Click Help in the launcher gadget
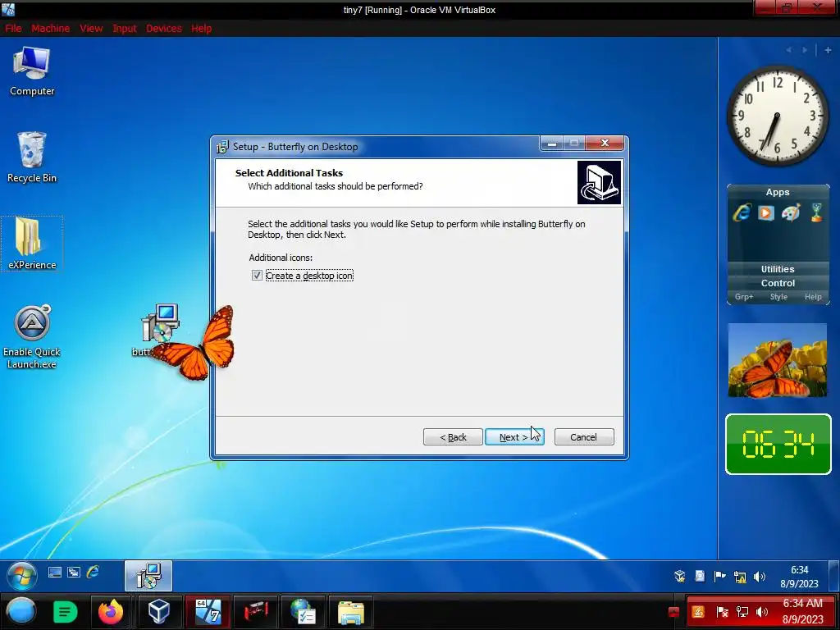The height and width of the screenshot is (630, 840). click(x=813, y=297)
